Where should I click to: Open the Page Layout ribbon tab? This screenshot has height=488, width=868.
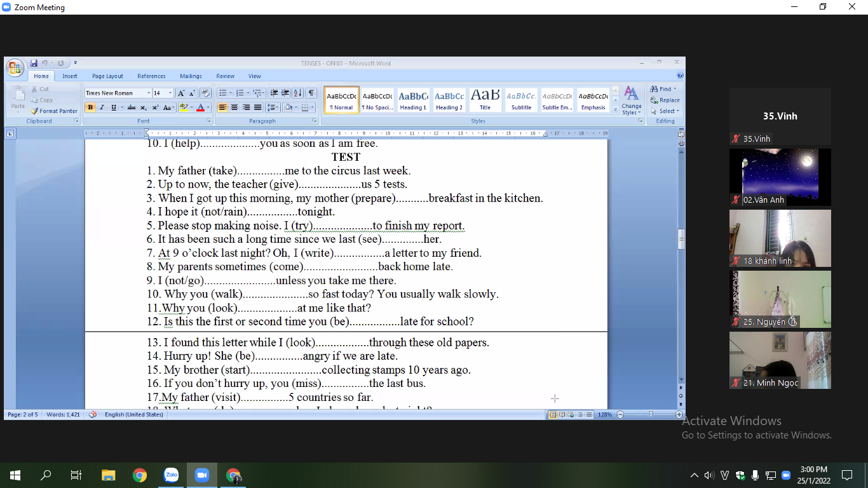point(107,76)
